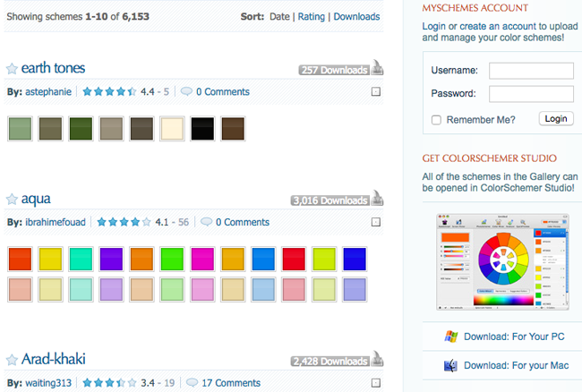The width and height of the screenshot is (582, 392).
Task: Select the black swatch in earth tones
Action: [202, 129]
